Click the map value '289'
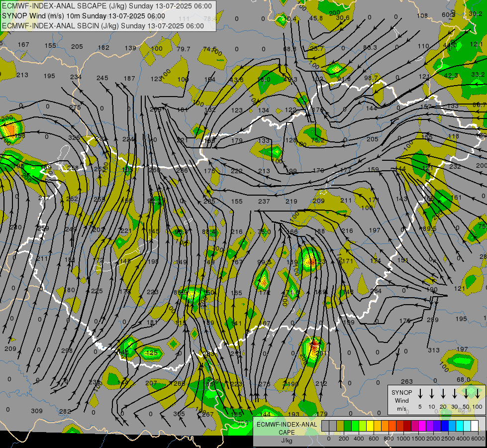The image size is (487, 448). pyautogui.click(x=433, y=320)
